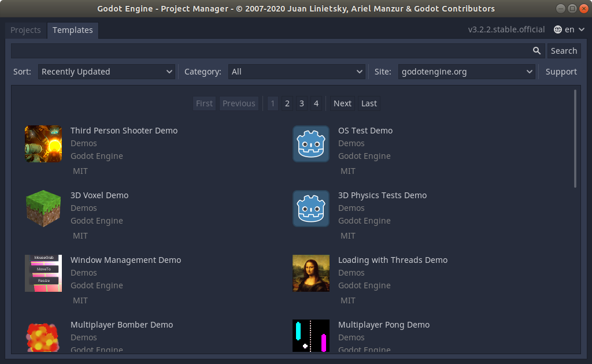Click MIT license under 3D Voxel Demo
This screenshot has width=592, height=364.
(x=80, y=236)
